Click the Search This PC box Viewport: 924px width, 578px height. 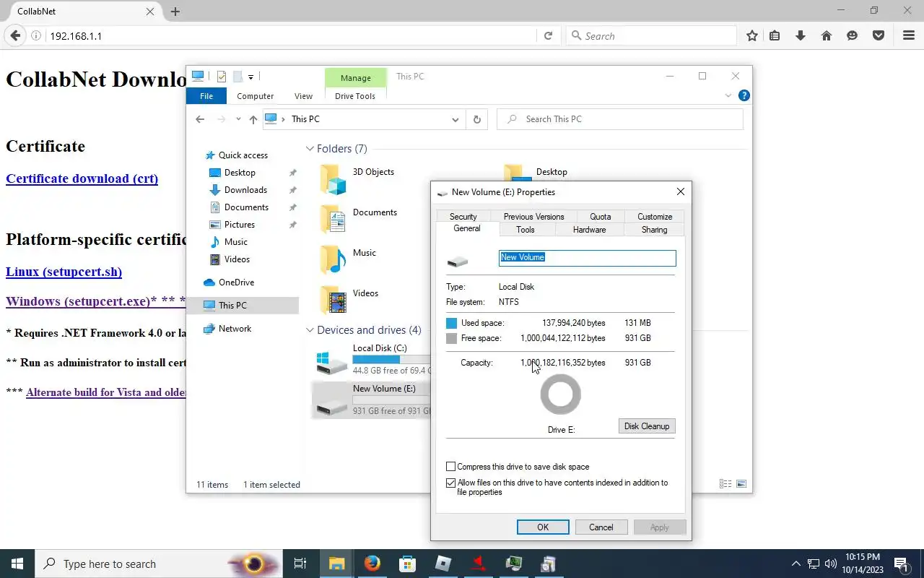620,119
